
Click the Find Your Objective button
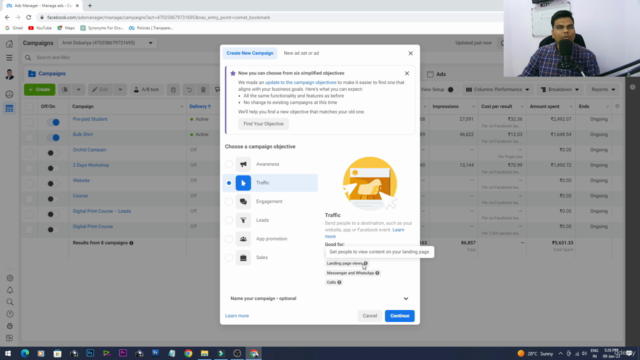click(263, 124)
